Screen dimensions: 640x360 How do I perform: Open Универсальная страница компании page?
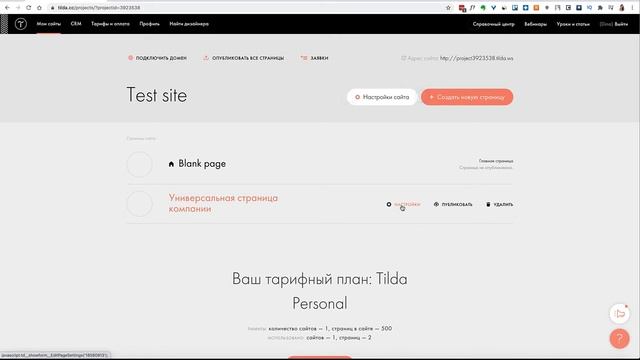click(223, 203)
